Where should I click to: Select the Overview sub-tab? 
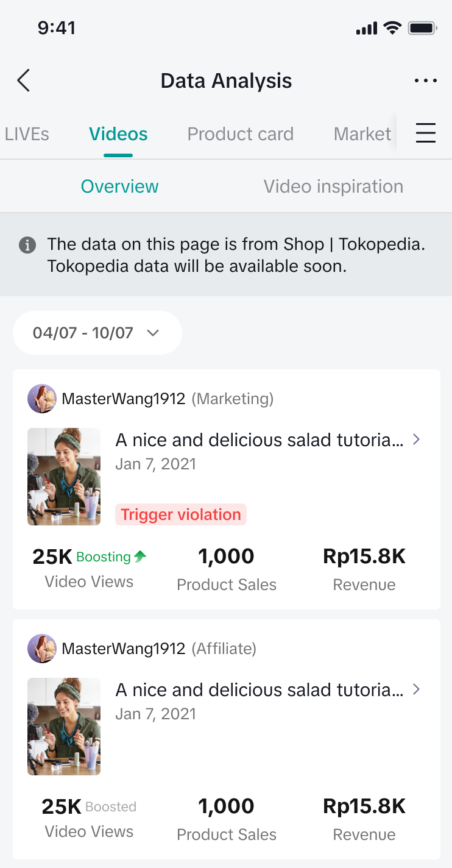click(119, 187)
